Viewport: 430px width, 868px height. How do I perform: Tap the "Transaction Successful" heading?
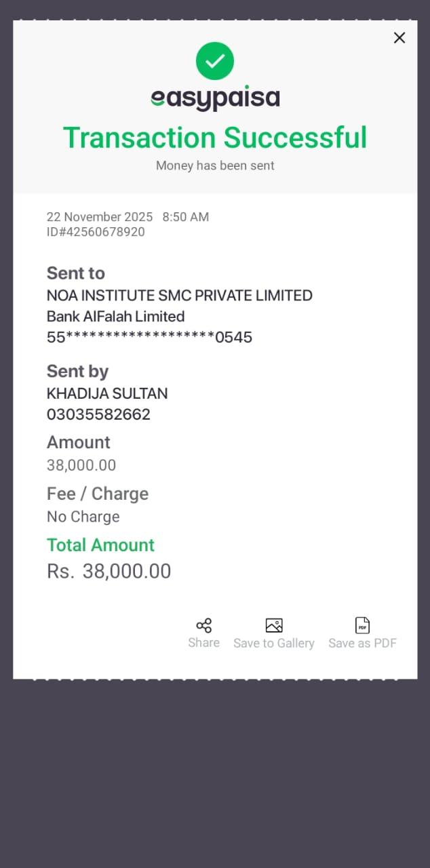point(215,138)
